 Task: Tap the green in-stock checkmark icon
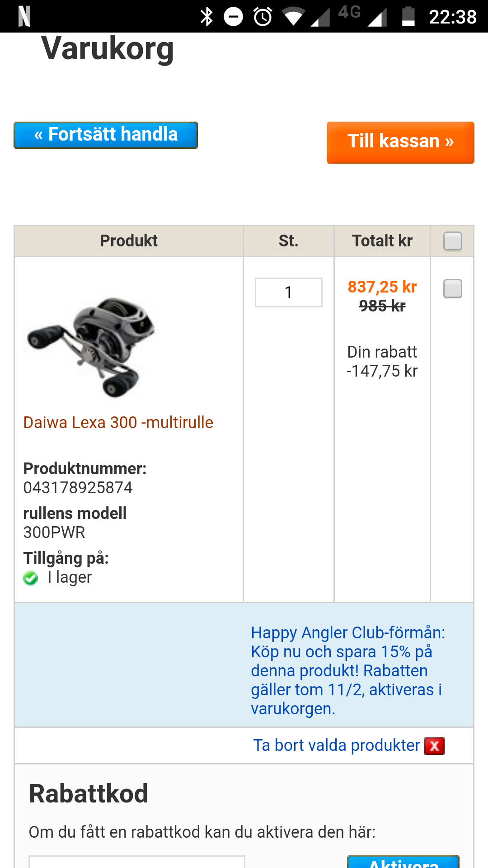(x=31, y=578)
